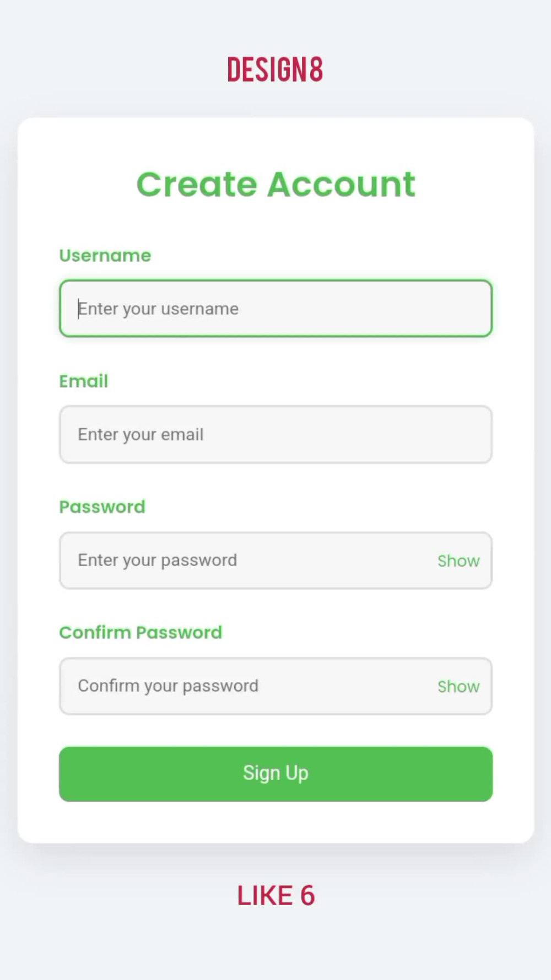Click the "Enter your username" placeholder text

click(x=158, y=309)
